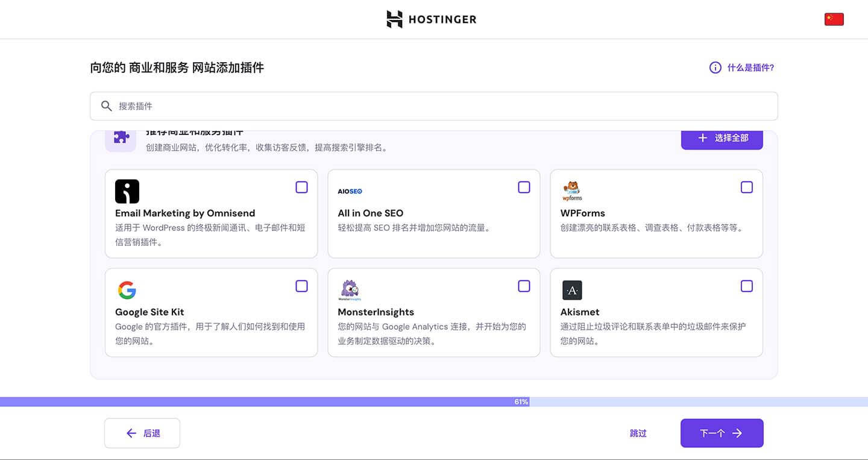
Task: Click description 轻松提高 SEO 排名并增加您网站的流量
Action: pos(415,228)
